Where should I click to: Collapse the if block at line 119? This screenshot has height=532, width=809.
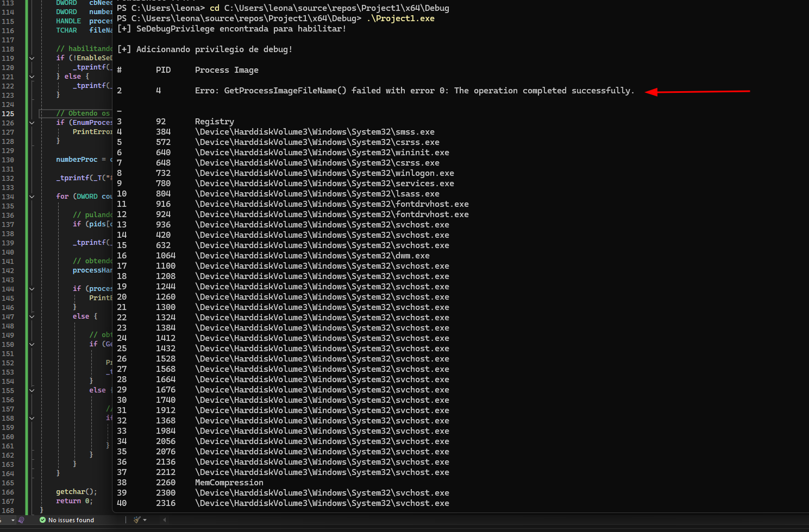tap(32, 58)
